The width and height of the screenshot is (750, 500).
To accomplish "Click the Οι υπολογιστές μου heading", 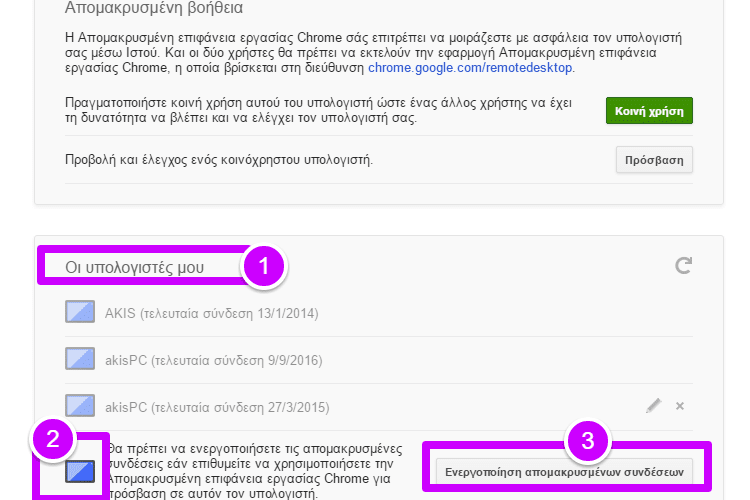I will [x=134, y=267].
